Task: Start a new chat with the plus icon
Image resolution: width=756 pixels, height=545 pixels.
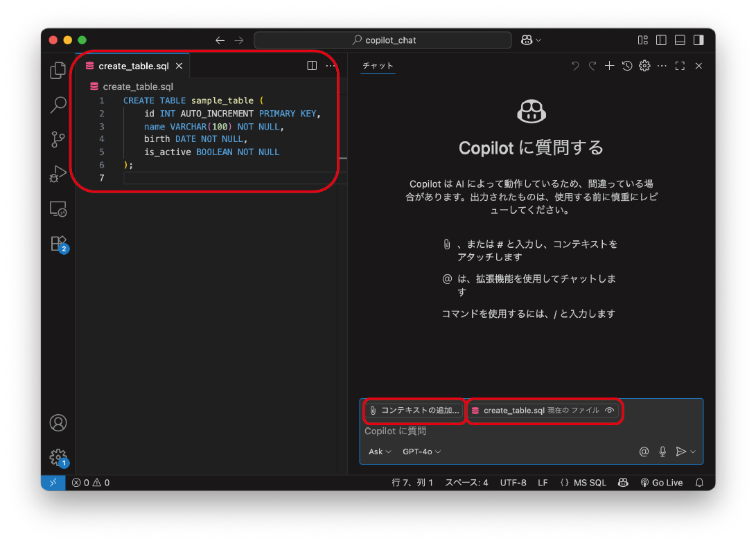Action: click(x=609, y=66)
